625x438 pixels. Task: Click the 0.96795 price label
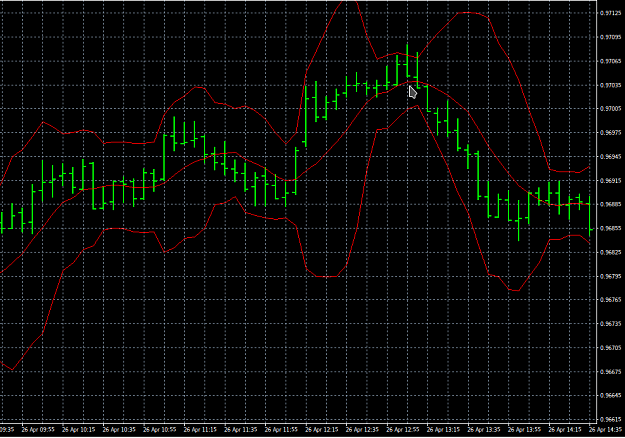click(x=613, y=276)
